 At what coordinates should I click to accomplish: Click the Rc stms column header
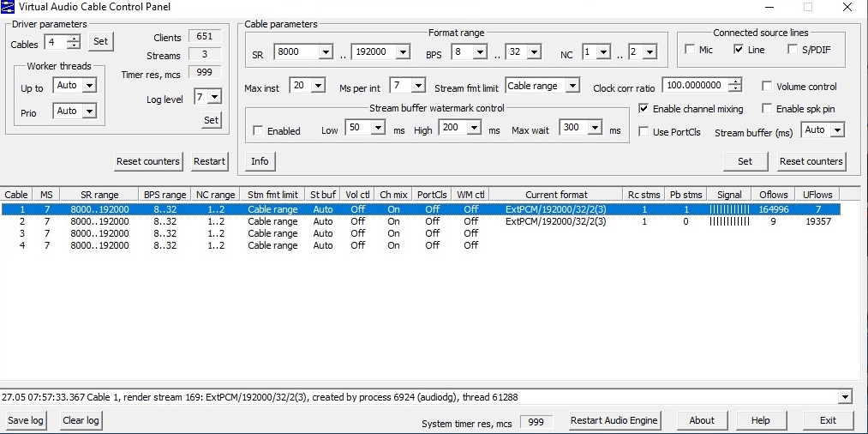click(644, 195)
